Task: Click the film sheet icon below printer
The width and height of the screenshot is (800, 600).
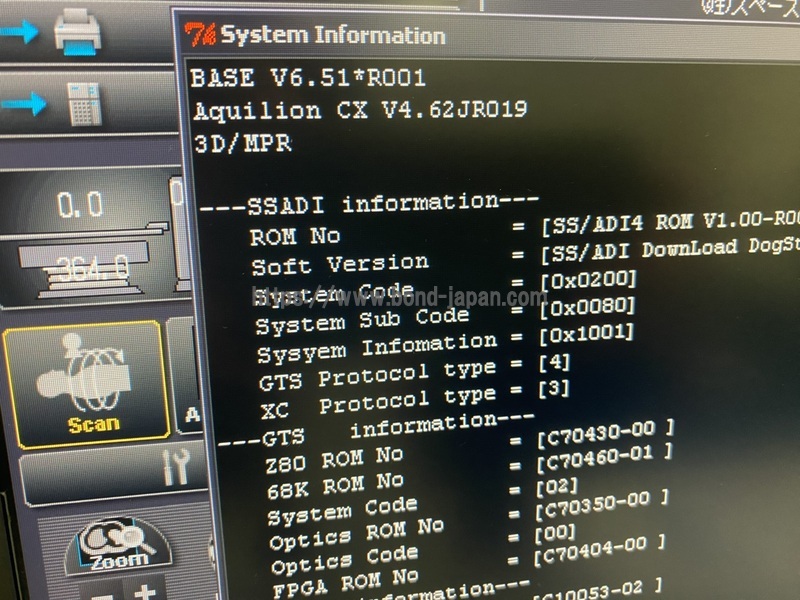Action: [86, 104]
